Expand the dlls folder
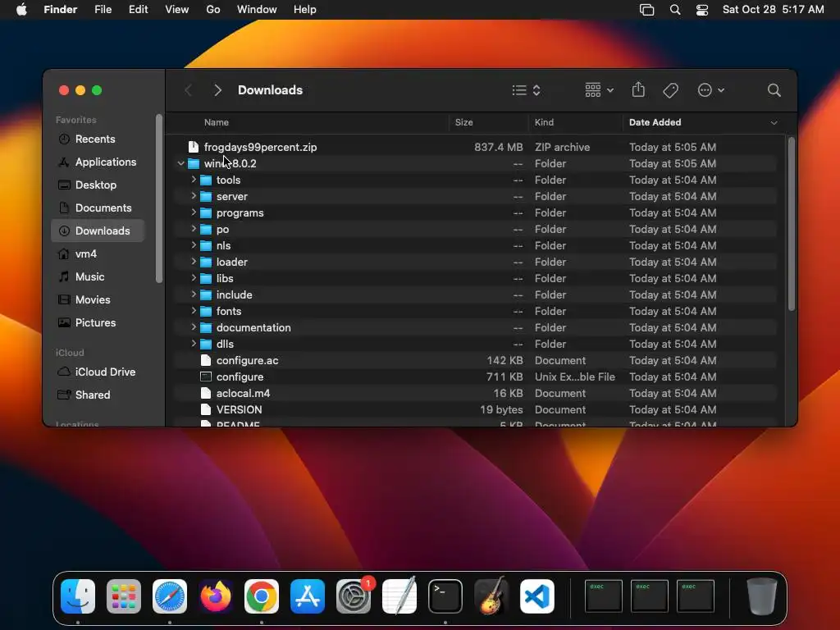Image resolution: width=840 pixels, height=630 pixels. tap(194, 344)
